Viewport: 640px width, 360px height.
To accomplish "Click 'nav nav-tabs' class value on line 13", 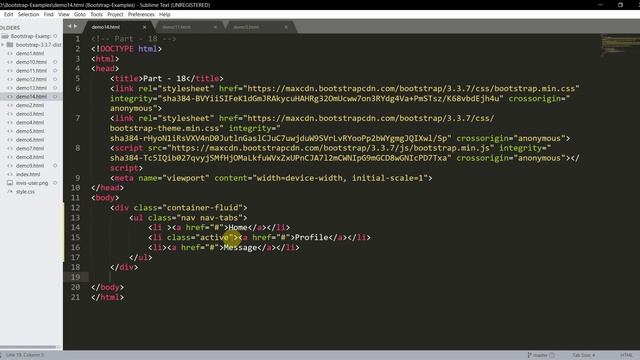I will click(x=209, y=218).
